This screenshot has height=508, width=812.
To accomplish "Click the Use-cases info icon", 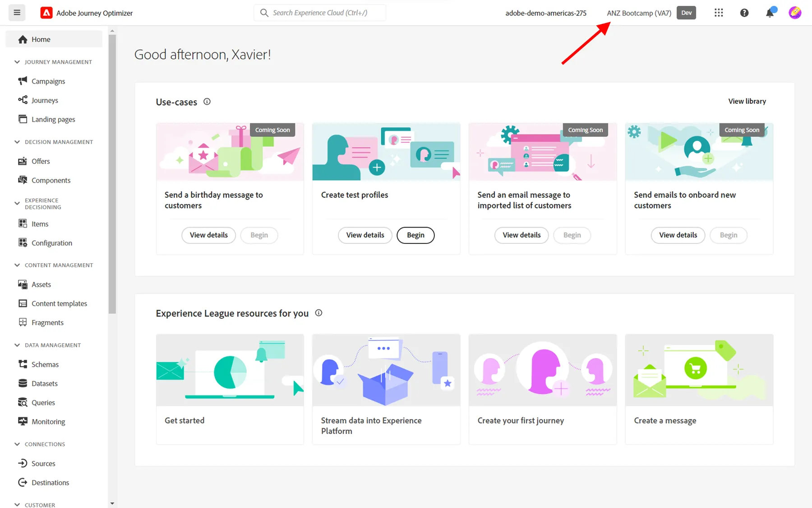I will click(x=207, y=102).
